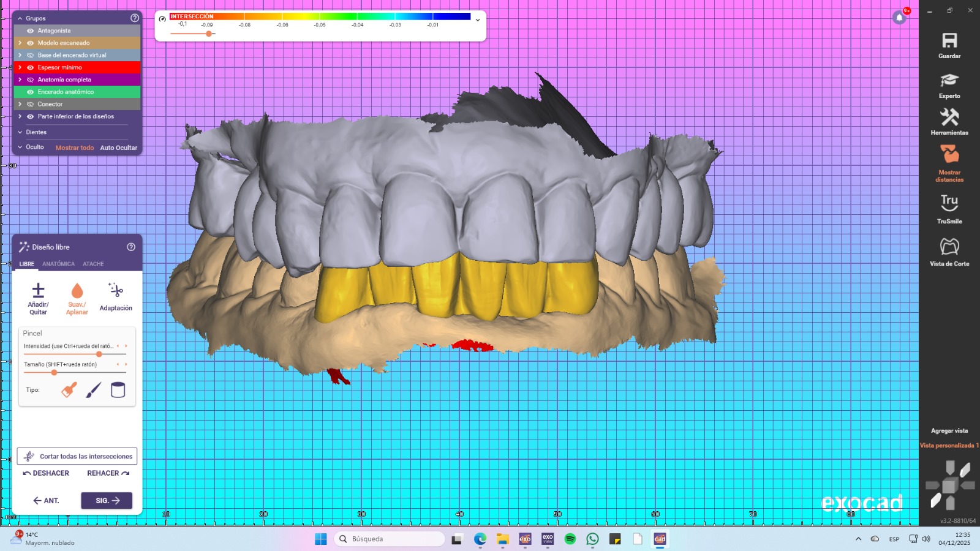Select the Adaptación tool
Screen dimensions: 980x551
click(116, 298)
